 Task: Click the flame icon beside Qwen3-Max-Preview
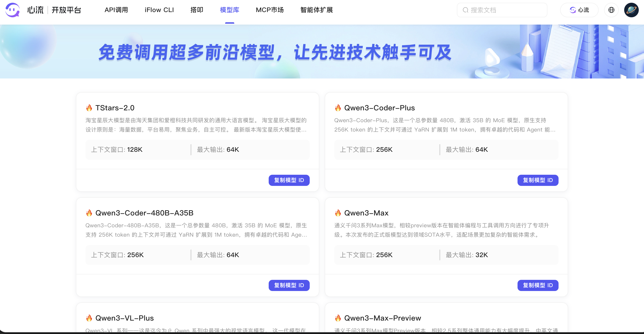click(x=338, y=318)
